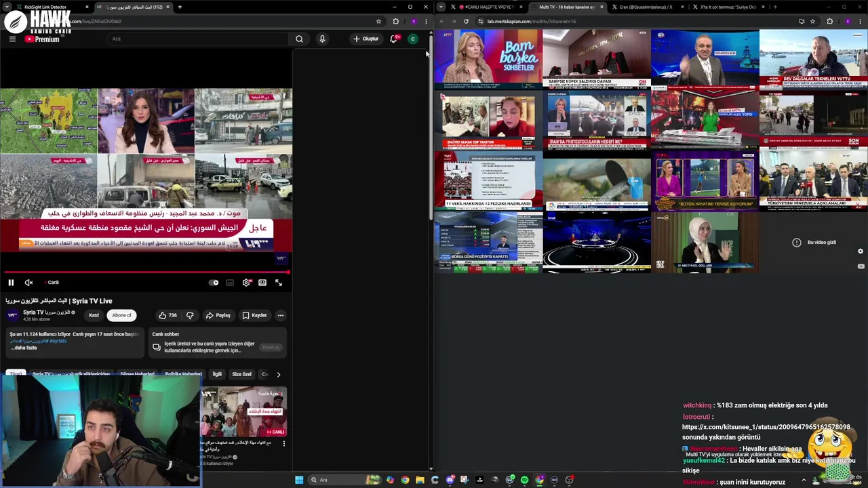This screenshot has height=488, width=868.
Task: Open Chrome menu in right browser
Action: pos(861,21)
